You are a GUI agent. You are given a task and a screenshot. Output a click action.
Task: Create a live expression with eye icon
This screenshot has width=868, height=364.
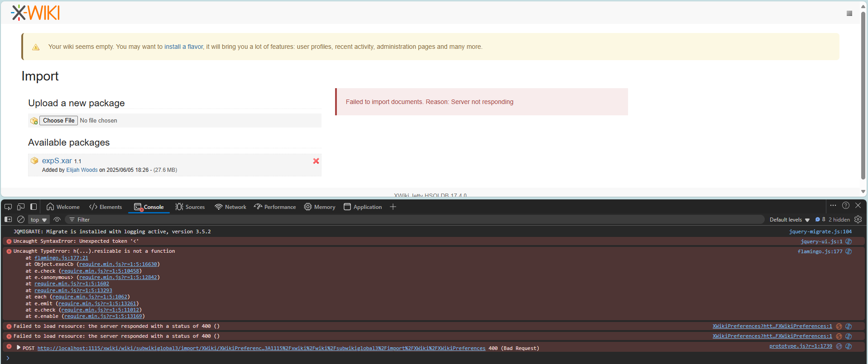click(57, 219)
